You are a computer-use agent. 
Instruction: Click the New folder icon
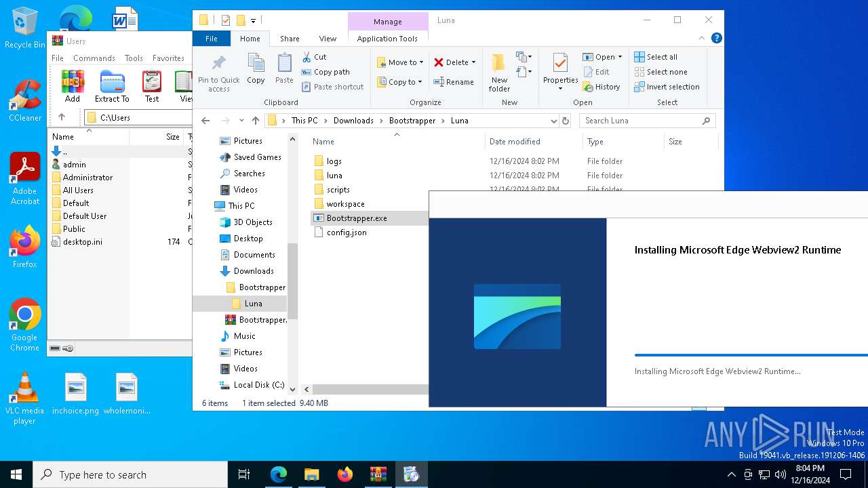point(499,73)
